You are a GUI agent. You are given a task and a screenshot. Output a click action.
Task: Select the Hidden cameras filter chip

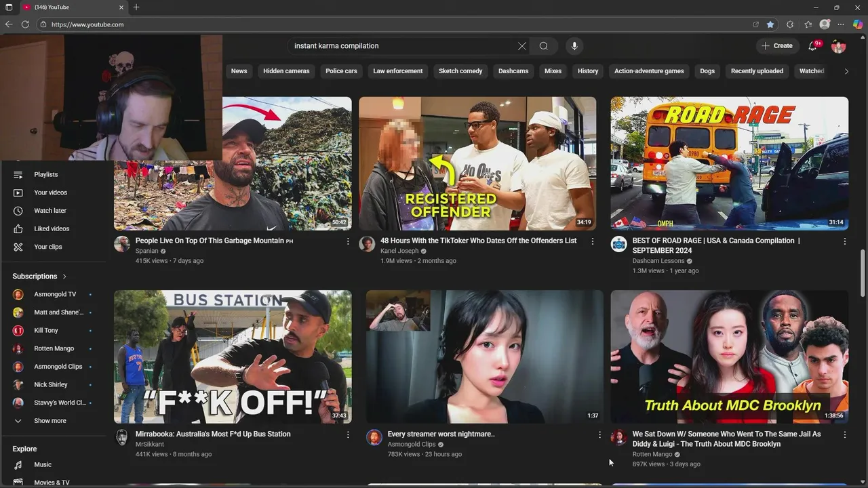tap(286, 71)
